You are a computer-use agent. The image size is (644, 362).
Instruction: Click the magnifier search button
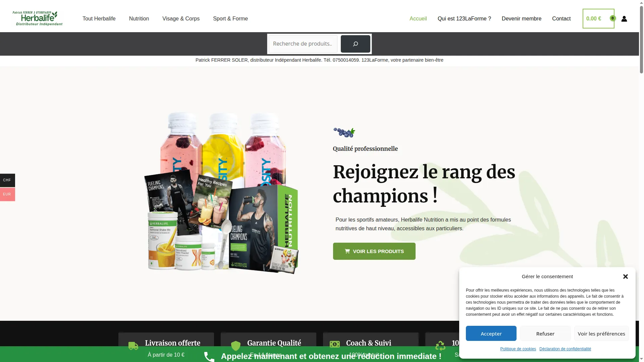tap(355, 44)
